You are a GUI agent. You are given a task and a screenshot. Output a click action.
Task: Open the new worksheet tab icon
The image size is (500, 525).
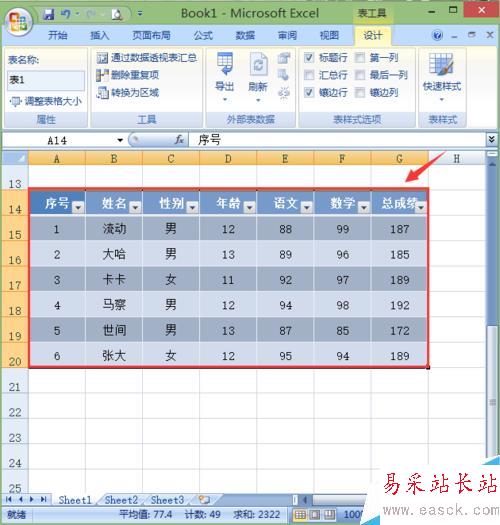204,500
